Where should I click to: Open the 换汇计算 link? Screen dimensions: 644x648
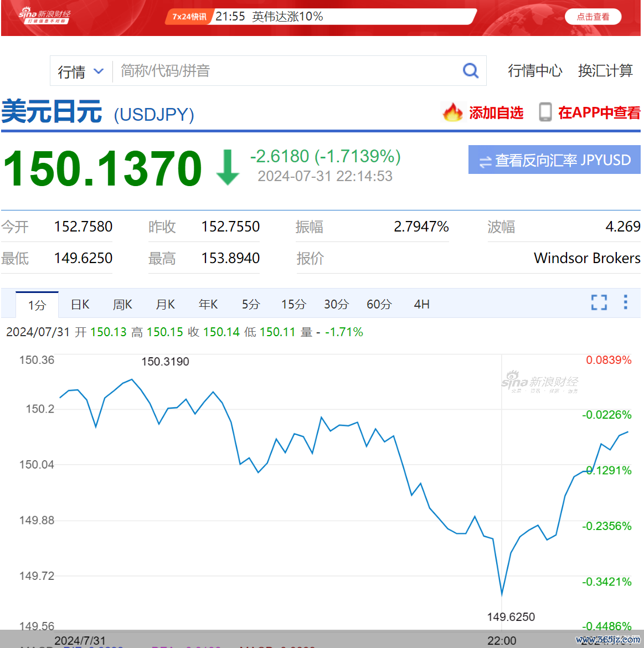[x=605, y=70]
